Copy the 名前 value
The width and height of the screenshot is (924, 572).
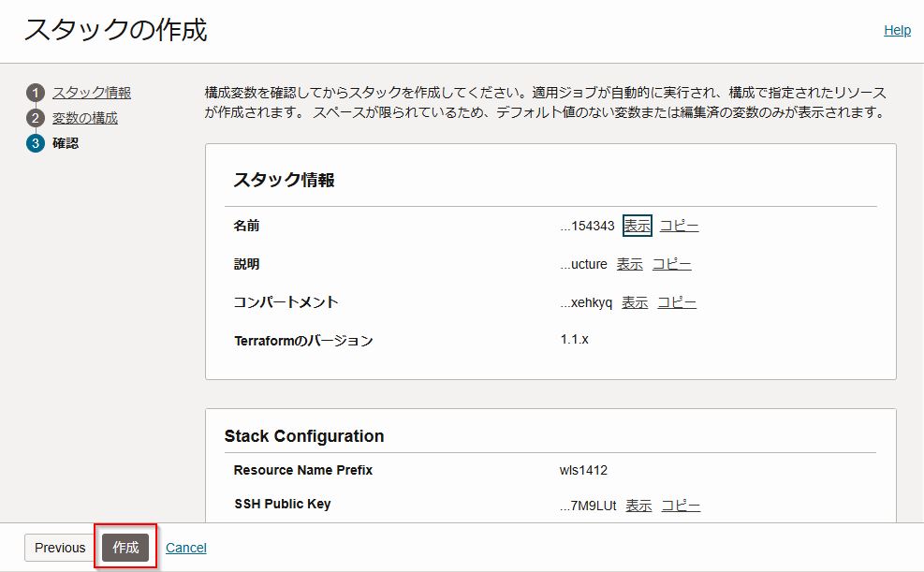[x=679, y=226]
